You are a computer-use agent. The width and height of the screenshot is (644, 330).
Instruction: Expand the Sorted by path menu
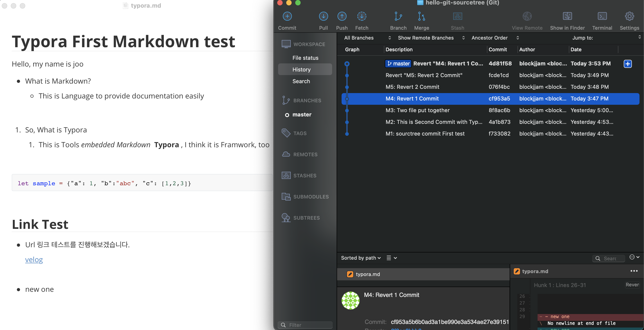tap(360, 258)
